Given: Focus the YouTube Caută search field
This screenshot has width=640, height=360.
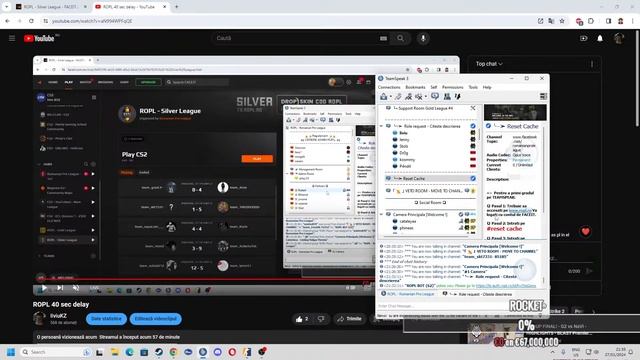Looking at the screenshot, I should click(294, 38).
